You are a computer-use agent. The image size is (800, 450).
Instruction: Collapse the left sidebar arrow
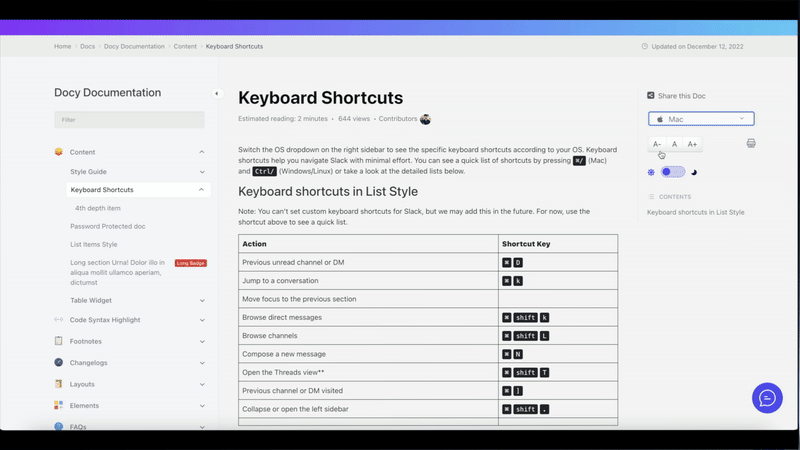[x=216, y=93]
